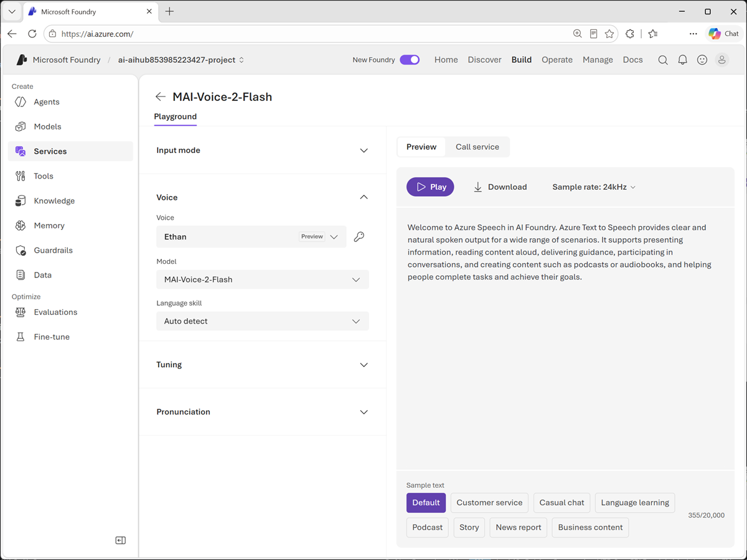Switch to the Call service tab
Image resolution: width=747 pixels, height=560 pixels.
click(477, 147)
